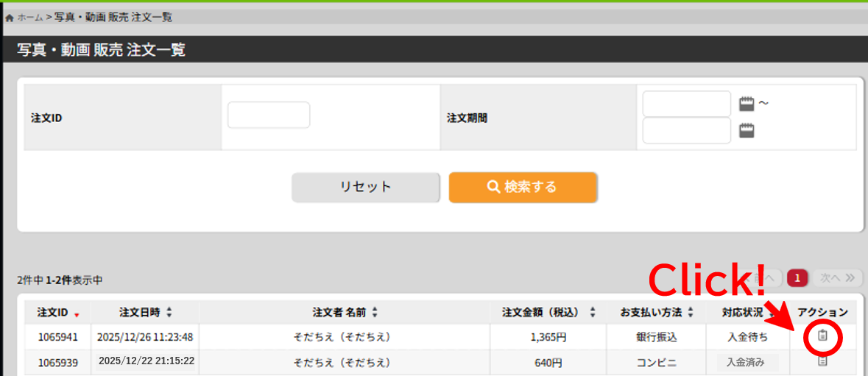Sort orders by 注文者 名前 column
This screenshot has width=868, height=376.
(345, 313)
